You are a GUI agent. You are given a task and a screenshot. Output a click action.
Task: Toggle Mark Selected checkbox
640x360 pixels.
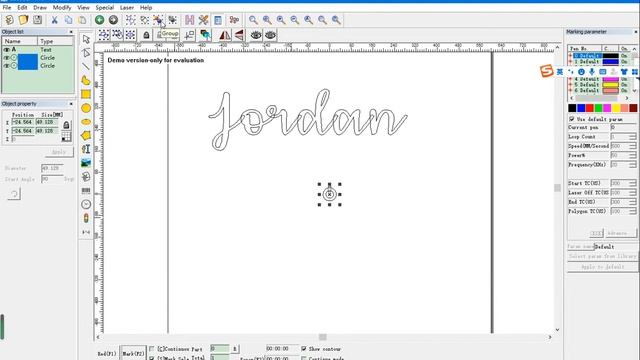tap(152, 358)
